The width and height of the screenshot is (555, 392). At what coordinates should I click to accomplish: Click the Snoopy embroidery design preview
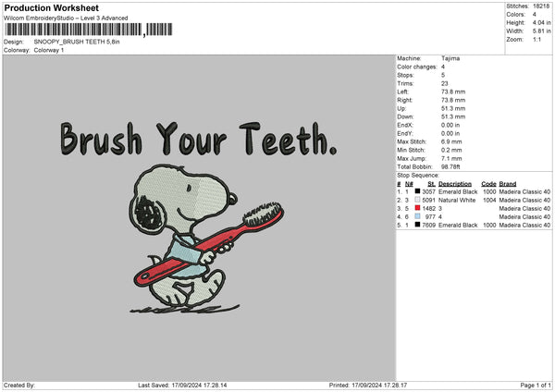pyautogui.click(x=206, y=239)
